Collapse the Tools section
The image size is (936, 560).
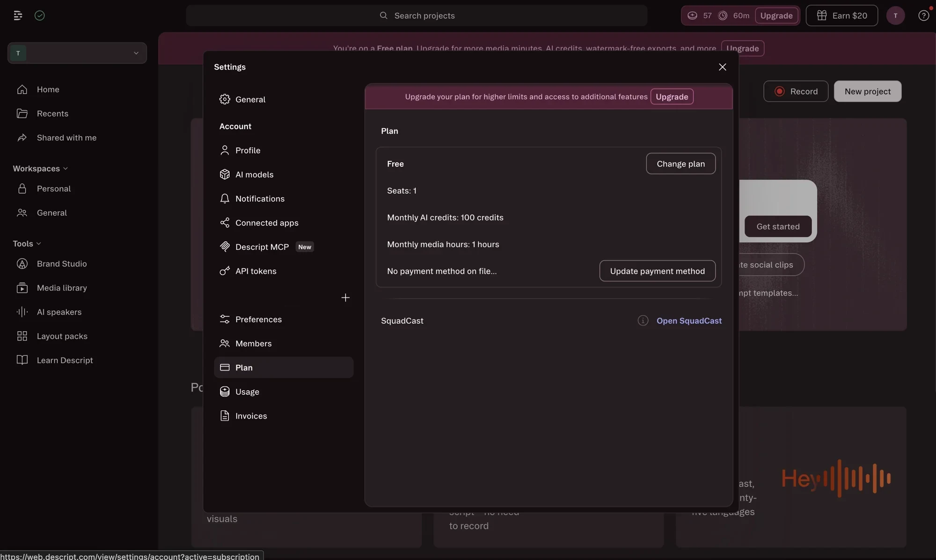tap(27, 244)
